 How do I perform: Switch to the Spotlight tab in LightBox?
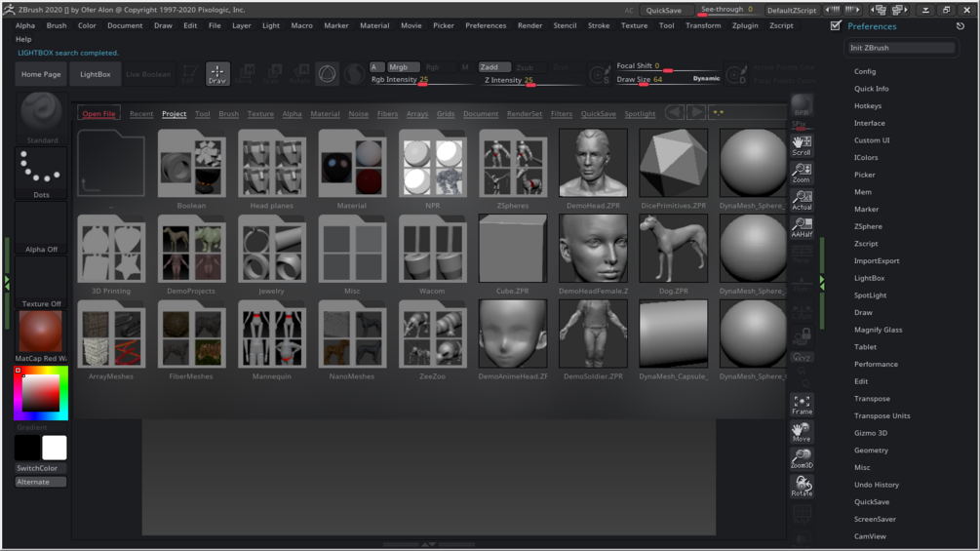coord(640,114)
